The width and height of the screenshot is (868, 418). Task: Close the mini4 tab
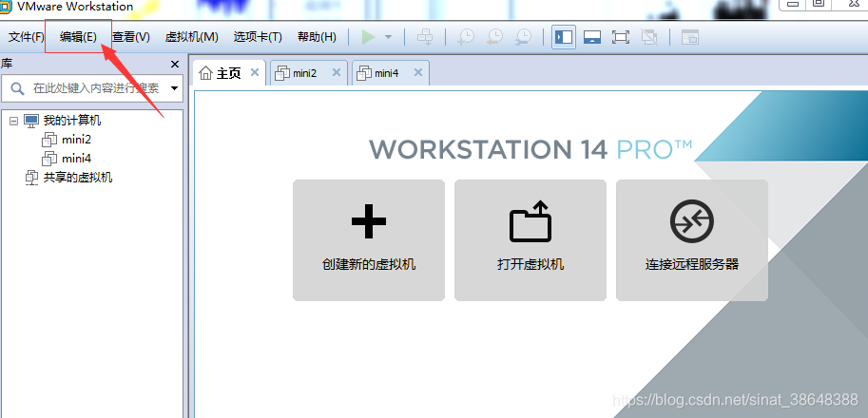pos(418,72)
